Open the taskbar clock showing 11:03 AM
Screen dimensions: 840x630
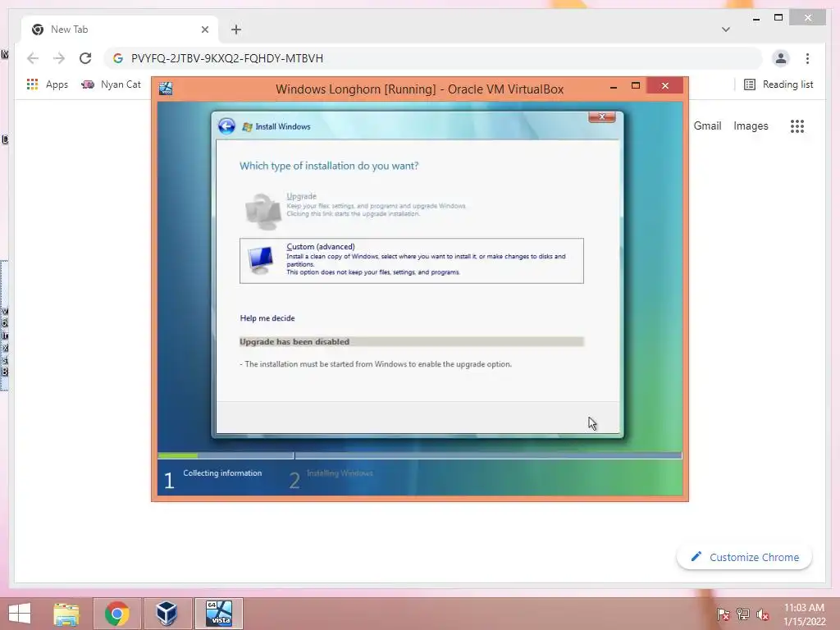click(x=804, y=614)
